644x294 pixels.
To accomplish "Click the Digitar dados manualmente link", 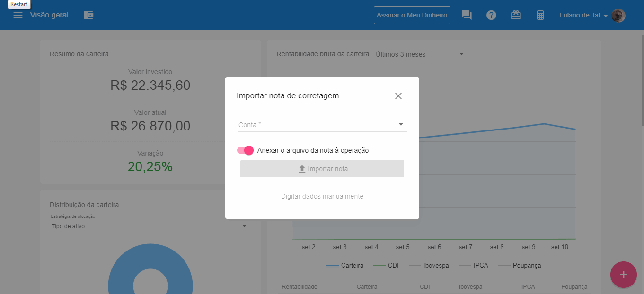I will pos(322,196).
